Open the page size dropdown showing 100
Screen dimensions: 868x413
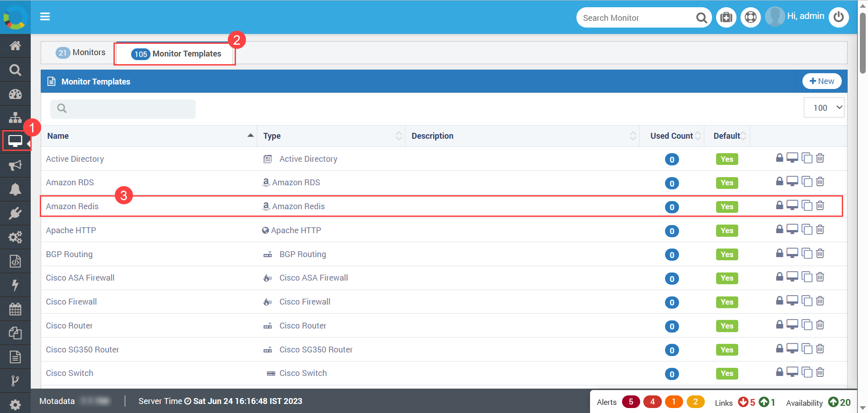(824, 108)
